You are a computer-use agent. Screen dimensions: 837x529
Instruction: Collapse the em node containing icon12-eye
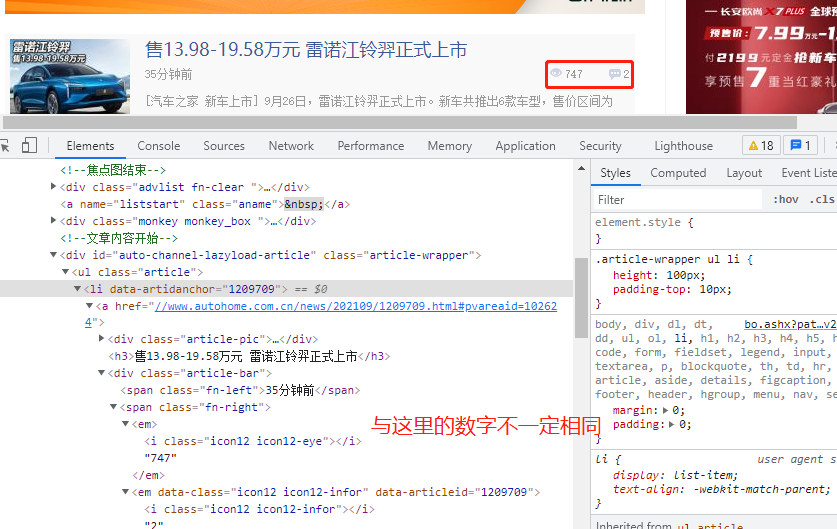click(x=125, y=424)
